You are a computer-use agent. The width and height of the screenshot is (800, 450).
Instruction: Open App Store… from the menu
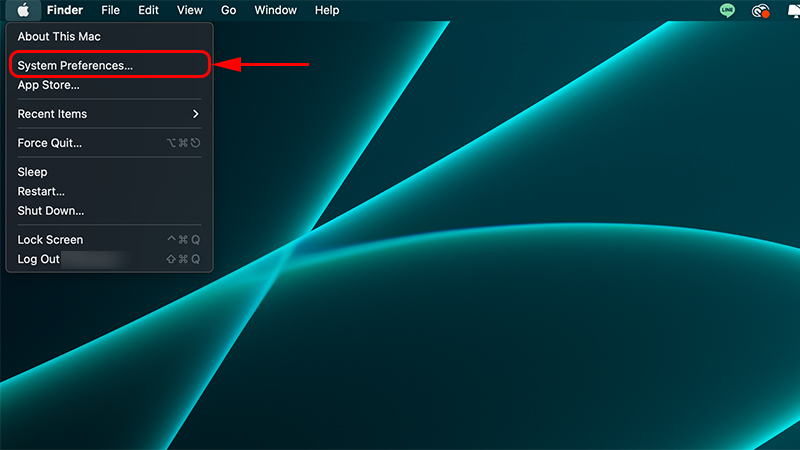pos(109,85)
